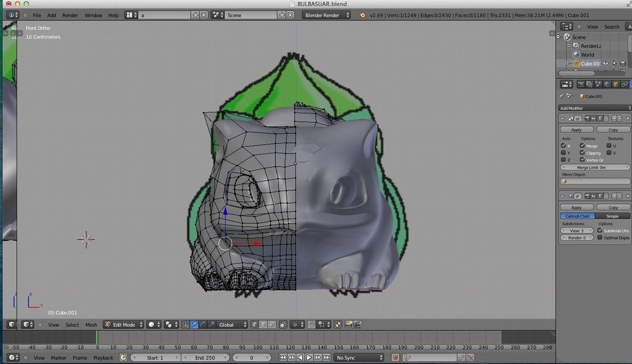
Task: Move the Mirror modifier down with arrow icon
Action: [x=620, y=118]
